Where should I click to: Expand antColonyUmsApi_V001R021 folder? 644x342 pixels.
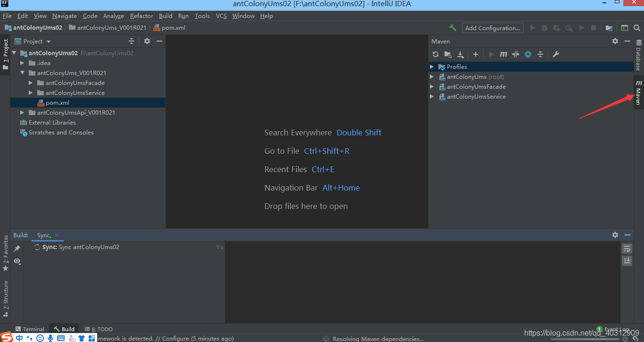22,112
